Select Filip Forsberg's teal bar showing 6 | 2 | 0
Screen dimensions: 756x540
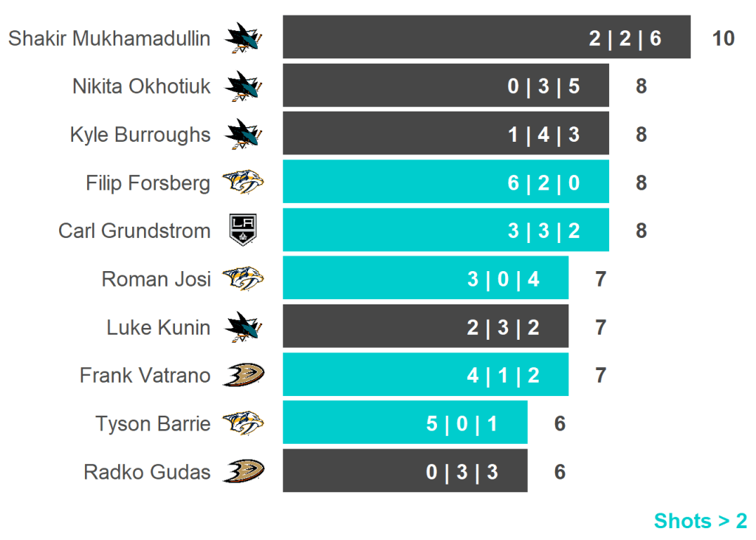[445, 182]
